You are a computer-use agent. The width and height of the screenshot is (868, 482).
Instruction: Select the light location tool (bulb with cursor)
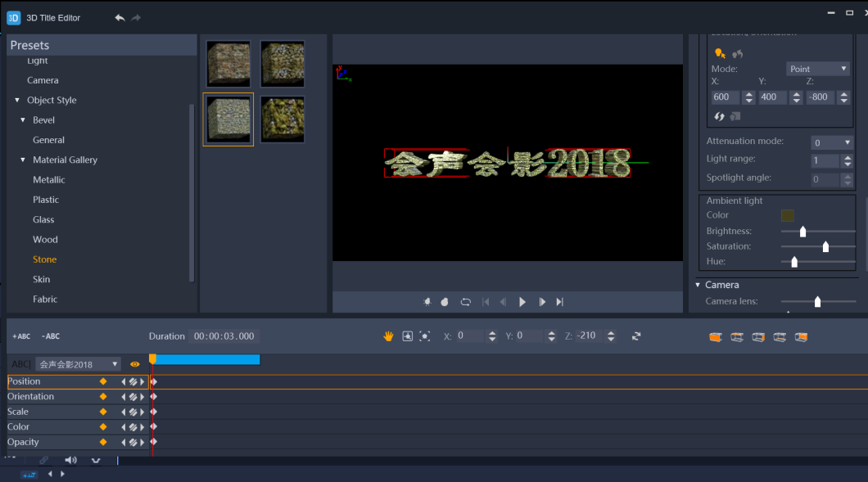pyautogui.click(x=720, y=54)
